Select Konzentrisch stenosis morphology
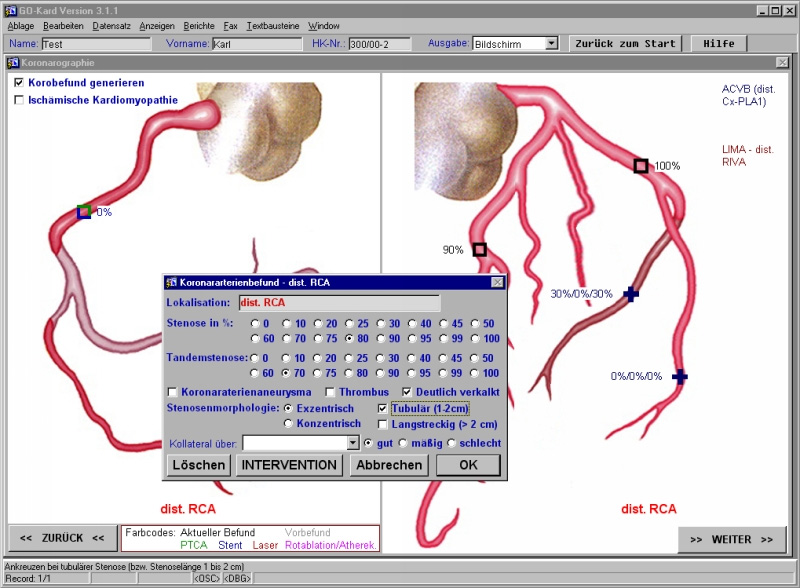The image size is (800, 588). coord(288,424)
